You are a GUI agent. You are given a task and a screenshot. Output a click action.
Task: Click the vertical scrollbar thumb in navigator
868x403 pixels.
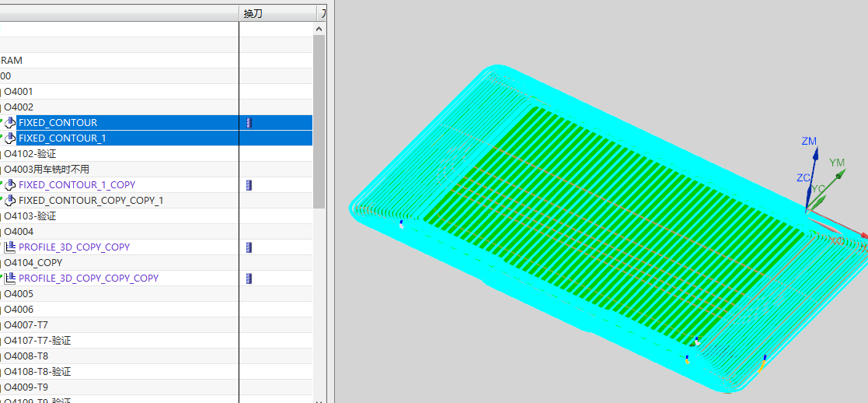click(319, 122)
